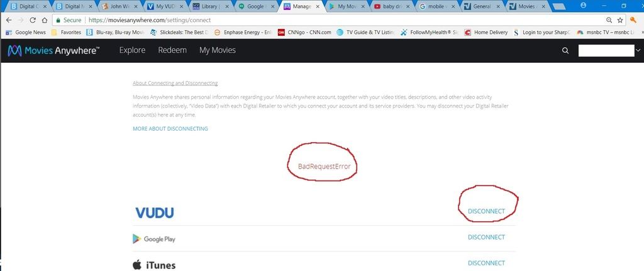Viewport: 644px width, 271px height.
Task: Click the VUDU logo
Action: tap(155, 213)
